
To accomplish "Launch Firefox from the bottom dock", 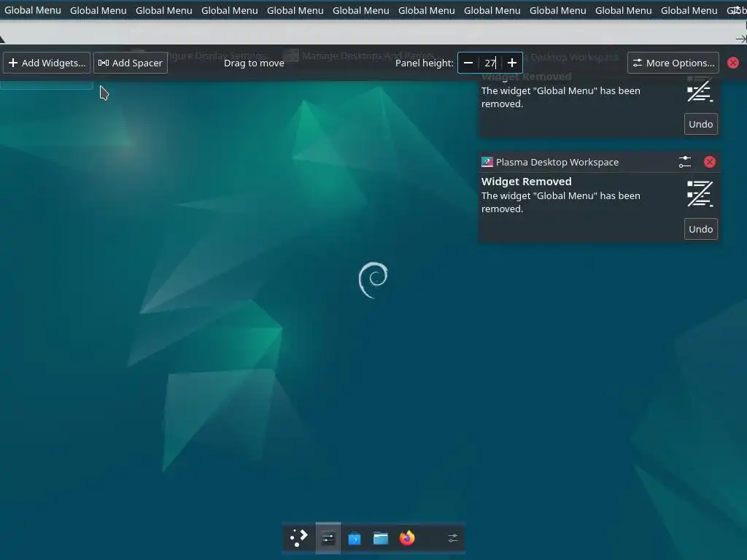I will [x=407, y=538].
